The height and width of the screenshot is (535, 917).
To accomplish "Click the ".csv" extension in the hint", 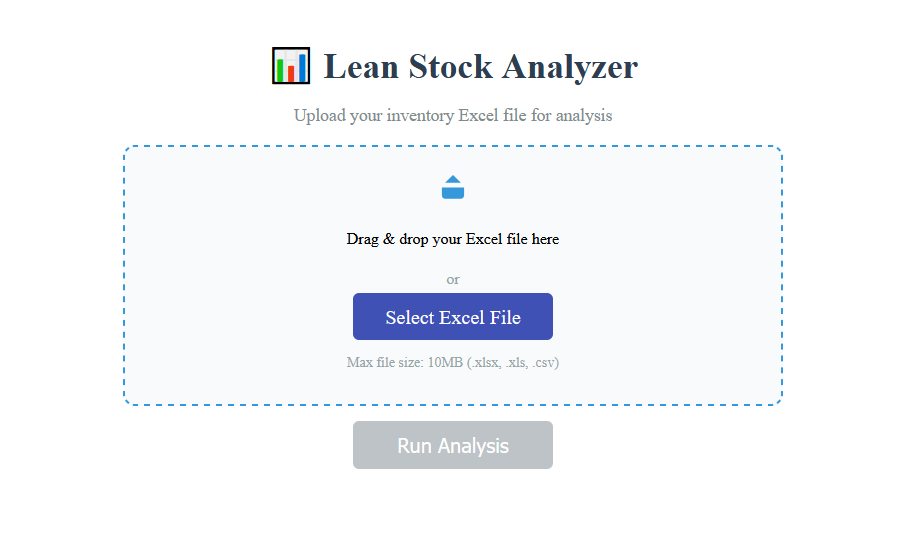I will click(545, 362).
